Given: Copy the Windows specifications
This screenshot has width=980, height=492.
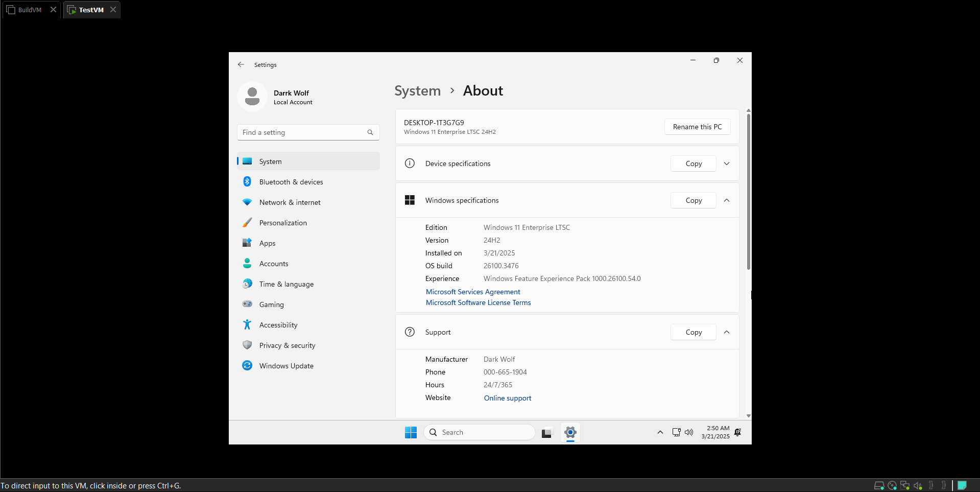Looking at the screenshot, I should (694, 200).
